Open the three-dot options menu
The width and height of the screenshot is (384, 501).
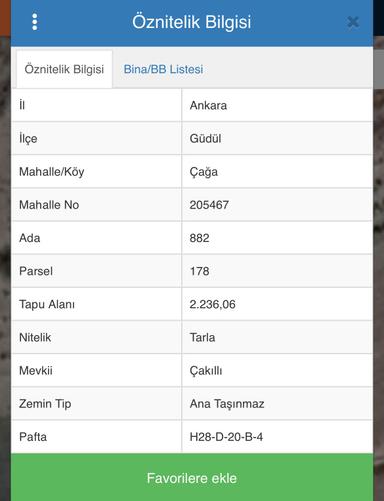click(x=35, y=22)
